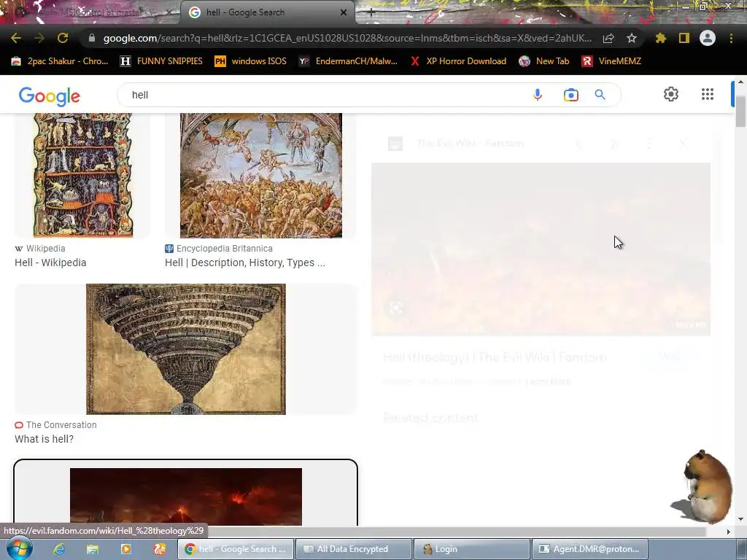Screen dimensions: 747x560
Task: Bookmark this page with the star icon
Action: coord(631,38)
